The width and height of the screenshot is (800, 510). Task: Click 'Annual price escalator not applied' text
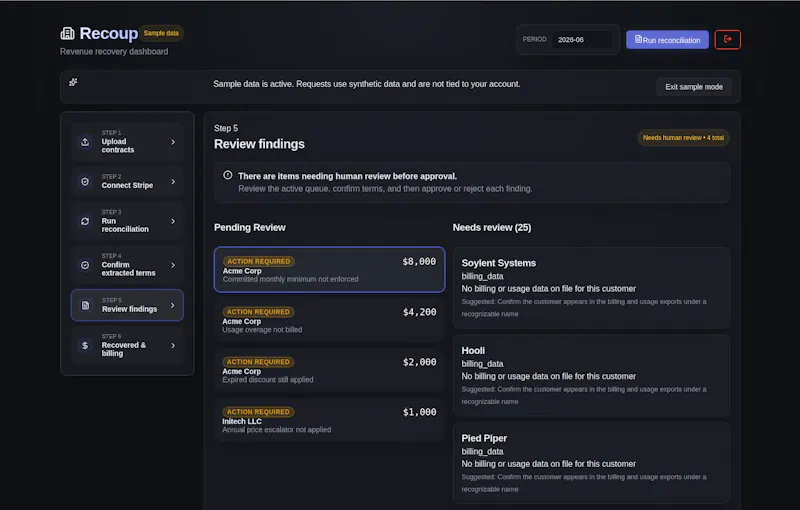277,429
